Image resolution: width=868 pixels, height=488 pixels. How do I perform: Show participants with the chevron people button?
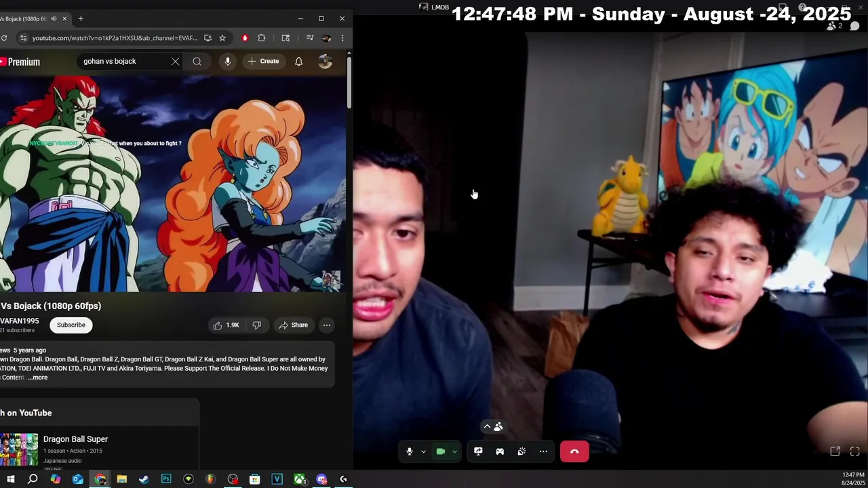(493, 426)
